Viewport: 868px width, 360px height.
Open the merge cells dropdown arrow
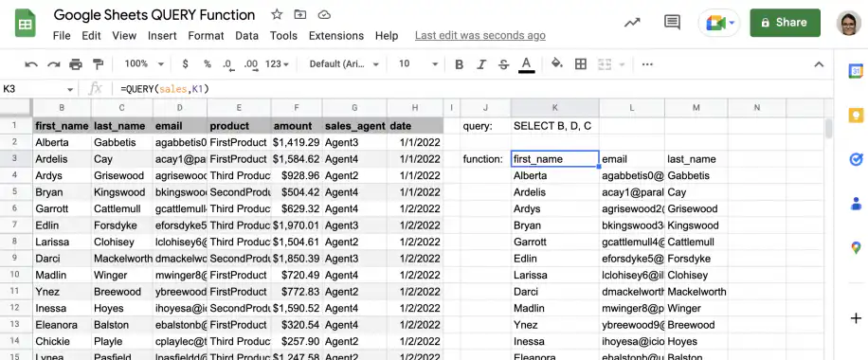coord(622,64)
